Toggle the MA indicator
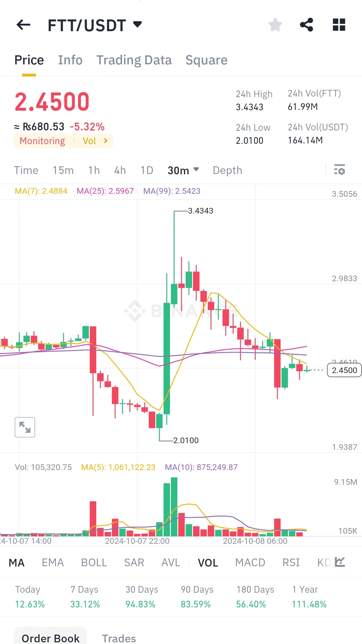 pyautogui.click(x=16, y=563)
